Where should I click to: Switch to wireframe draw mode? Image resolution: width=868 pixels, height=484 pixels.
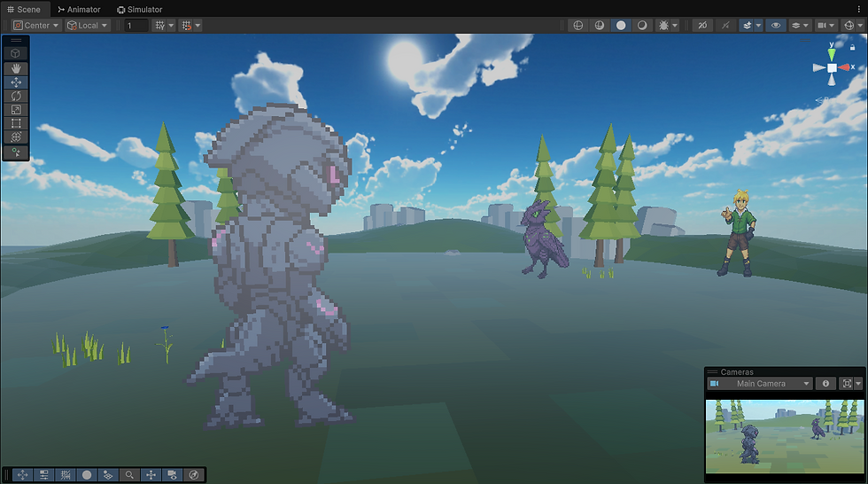tap(577, 26)
